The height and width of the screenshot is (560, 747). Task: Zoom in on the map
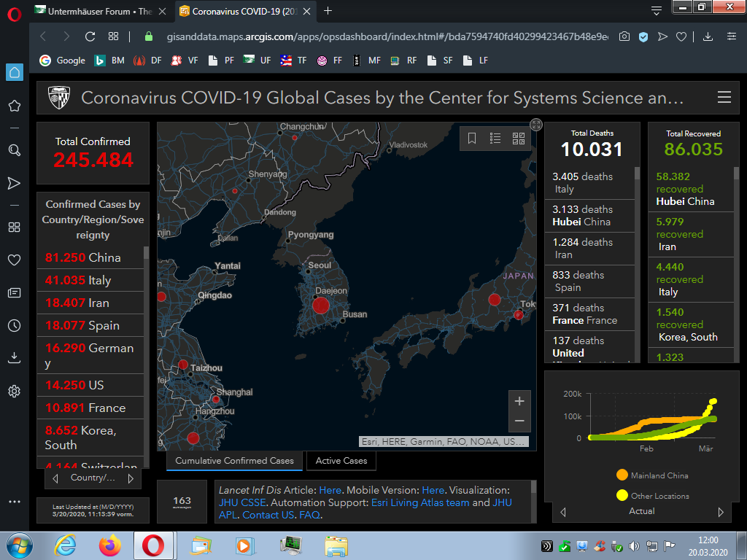pyautogui.click(x=519, y=401)
